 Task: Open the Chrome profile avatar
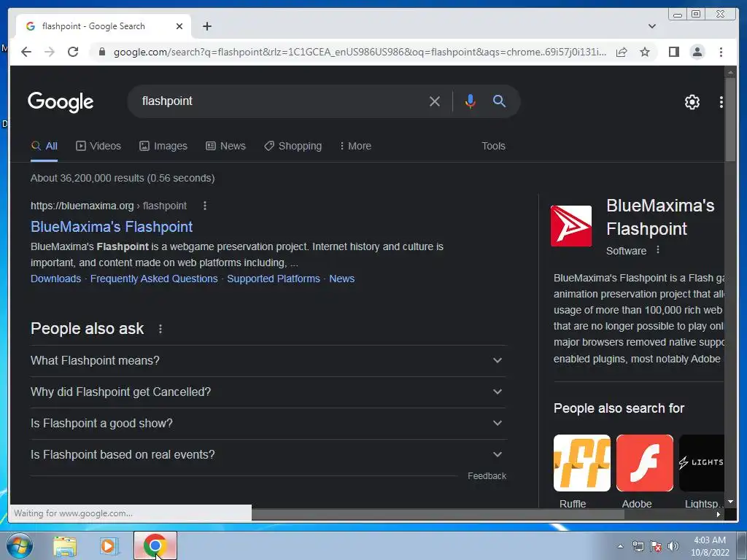(x=697, y=52)
